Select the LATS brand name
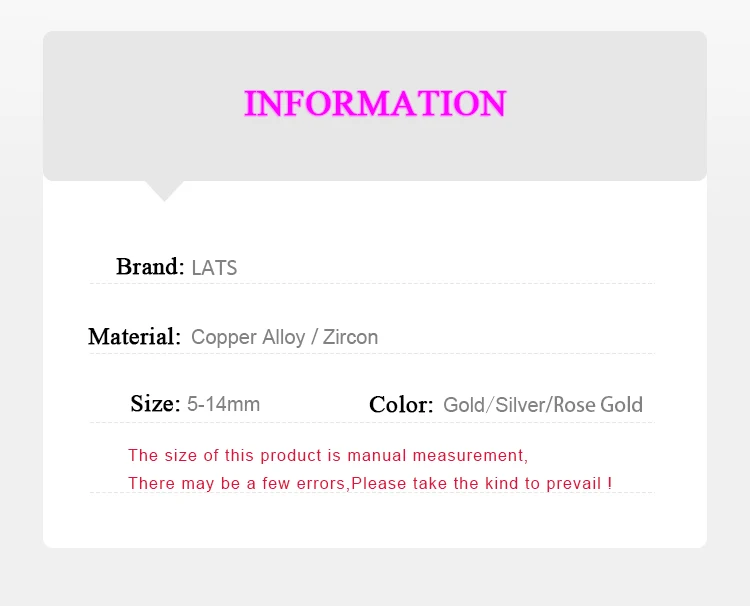This screenshot has height=606, width=750. click(214, 268)
